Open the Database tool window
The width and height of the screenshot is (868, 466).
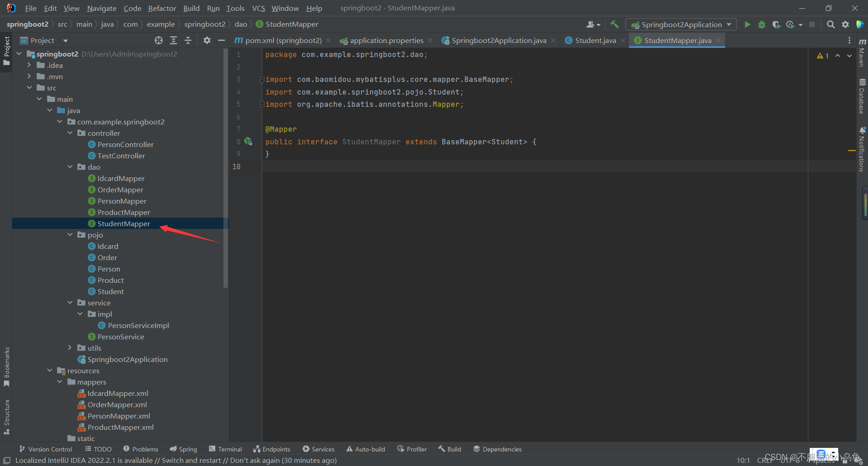click(x=862, y=97)
